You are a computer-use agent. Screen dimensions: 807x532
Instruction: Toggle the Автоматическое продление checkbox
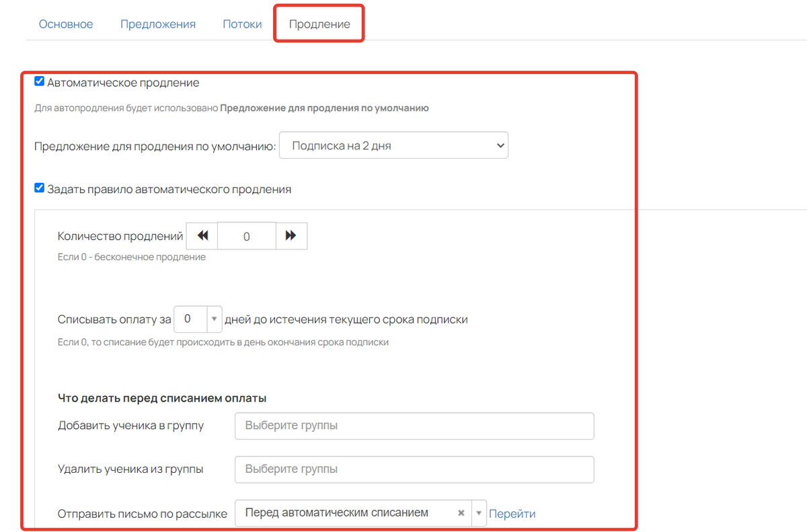pos(40,82)
